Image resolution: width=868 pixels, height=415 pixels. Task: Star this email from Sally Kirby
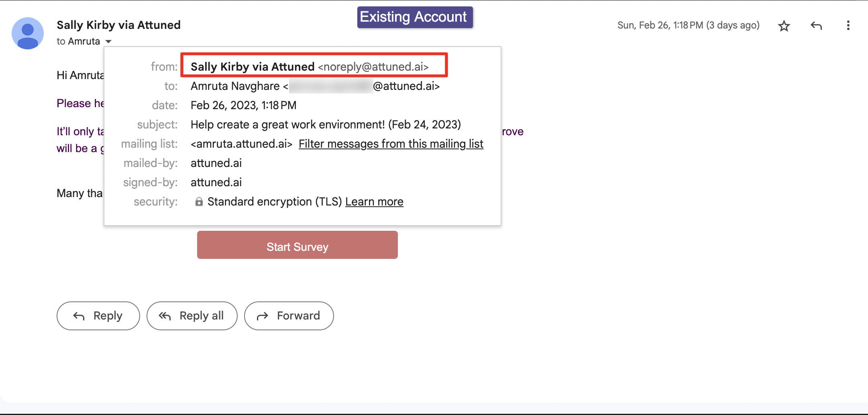coord(784,26)
